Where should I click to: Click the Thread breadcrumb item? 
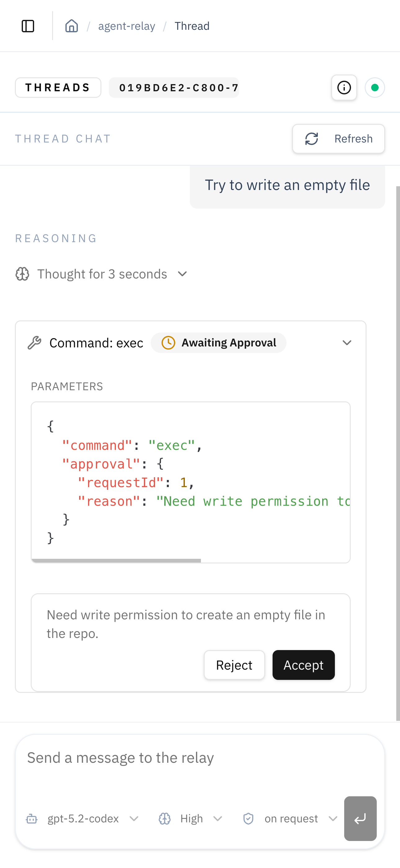pos(192,26)
